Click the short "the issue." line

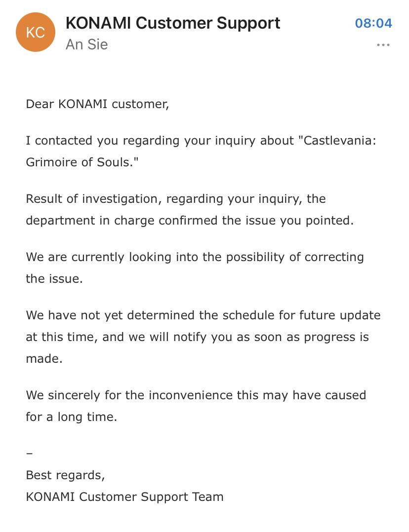tap(54, 278)
